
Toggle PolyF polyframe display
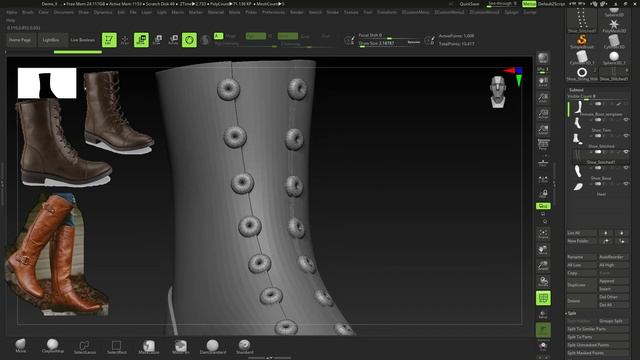click(543, 298)
